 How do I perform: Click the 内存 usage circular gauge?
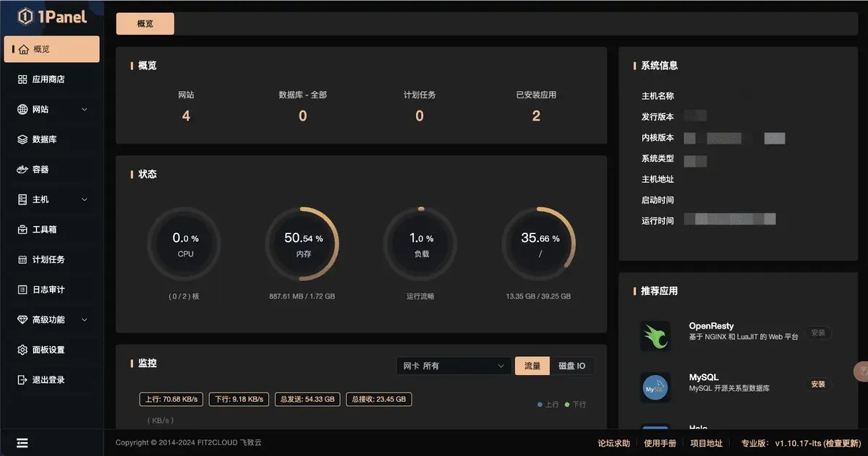point(302,244)
